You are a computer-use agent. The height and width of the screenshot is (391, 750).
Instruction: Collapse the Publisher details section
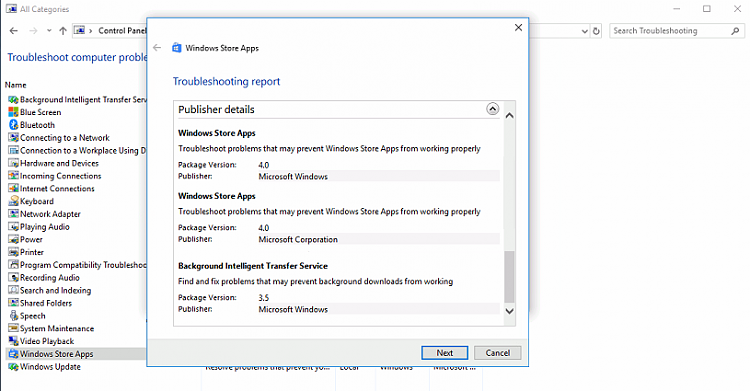click(x=492, y=109)
